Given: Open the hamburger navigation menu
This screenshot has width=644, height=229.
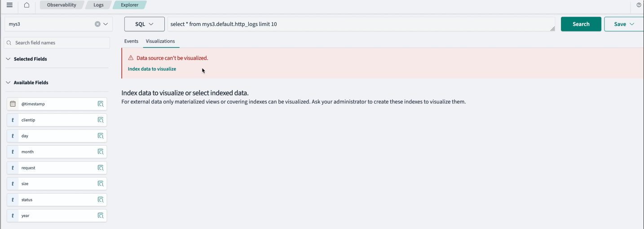Looking at the screenshot, I should 9,5.
